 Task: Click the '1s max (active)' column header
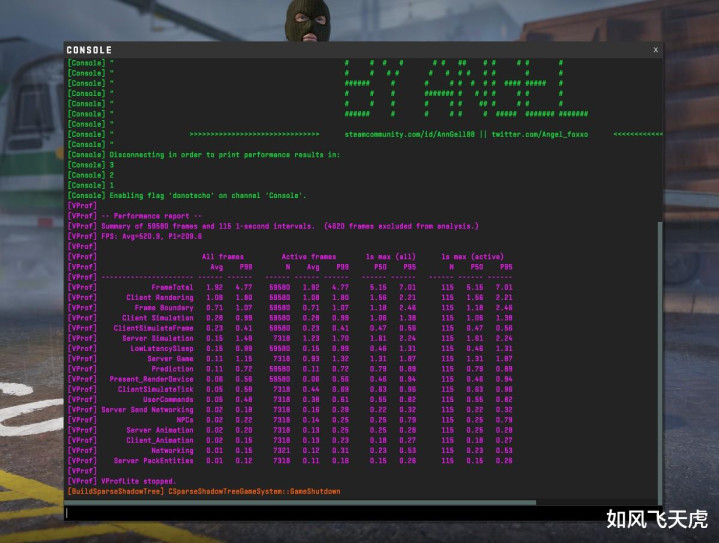click(x=472, y=257)
